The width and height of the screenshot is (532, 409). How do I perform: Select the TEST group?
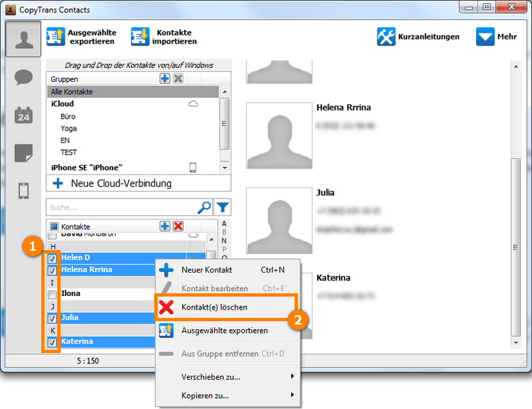pyautogui.click(x=68, y=152)
